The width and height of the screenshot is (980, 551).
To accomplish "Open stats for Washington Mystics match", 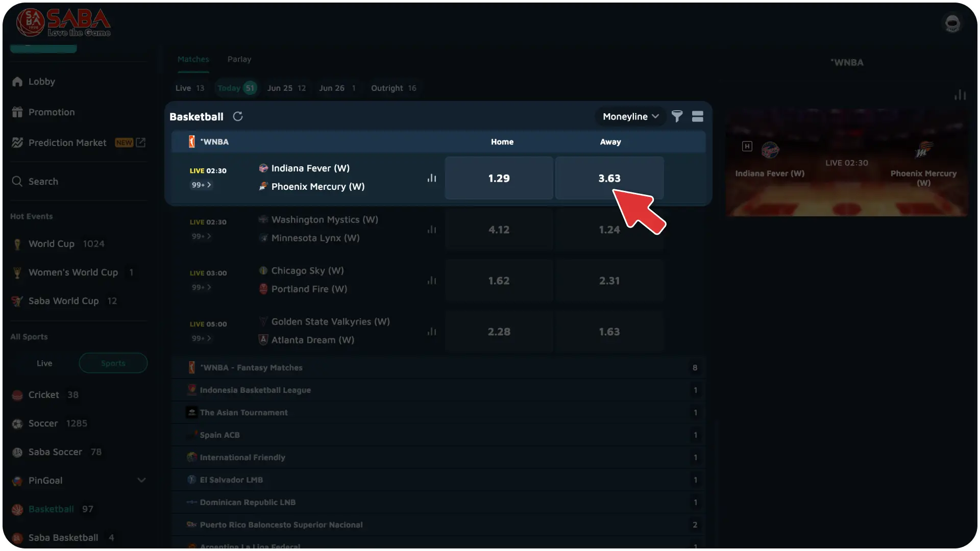I will point(432,230).
